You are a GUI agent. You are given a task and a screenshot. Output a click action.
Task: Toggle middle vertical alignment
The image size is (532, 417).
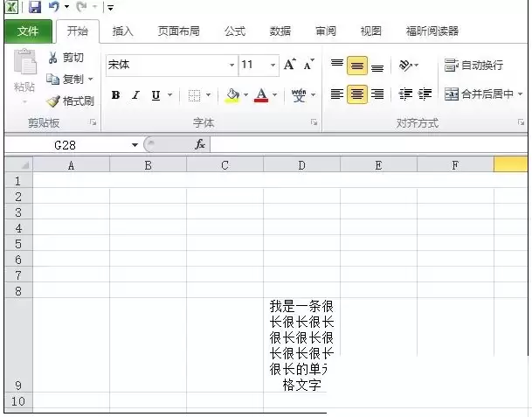click(x=357, y=66)
